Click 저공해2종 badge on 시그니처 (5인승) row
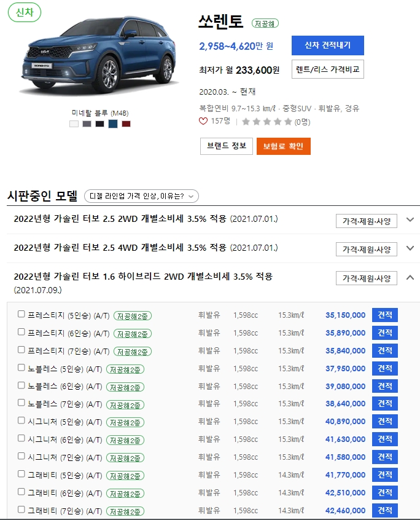This screenshot has width=420, height=520. 125,422
